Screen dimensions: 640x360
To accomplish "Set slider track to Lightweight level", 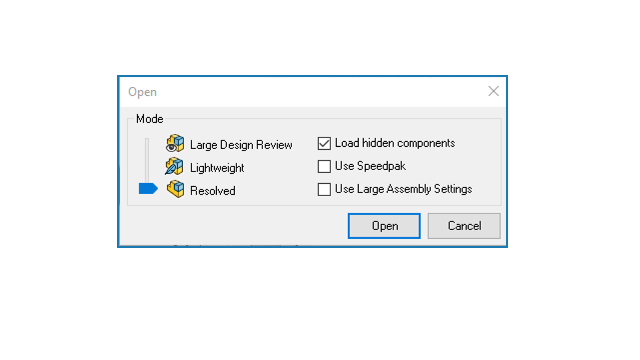I will click(147, 167).
